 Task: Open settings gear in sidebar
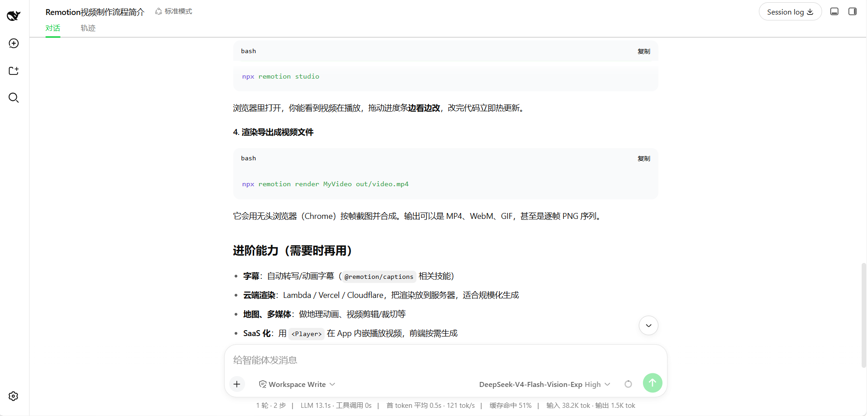point(14,396)
